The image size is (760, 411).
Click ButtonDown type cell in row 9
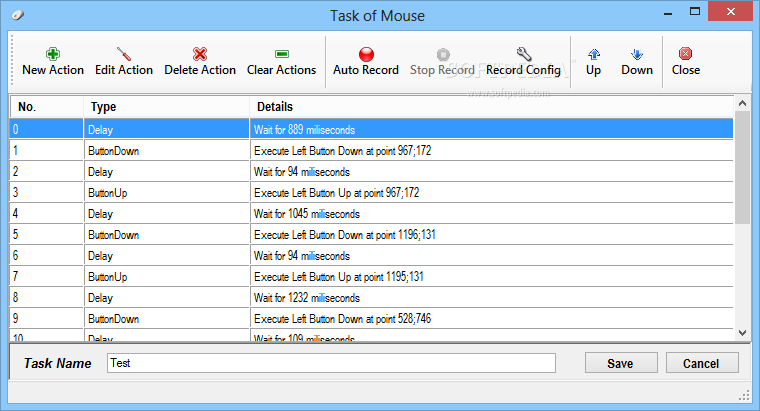[x=166, y=318]
